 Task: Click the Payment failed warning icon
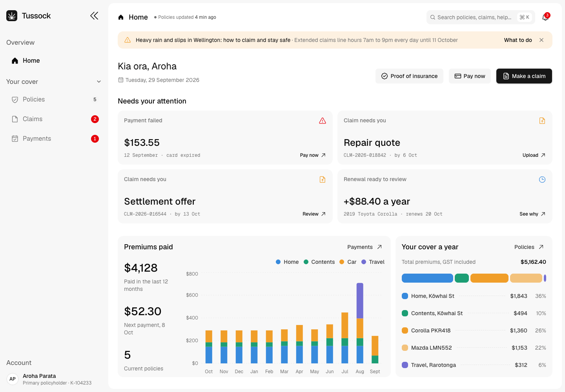click(323, 121)
